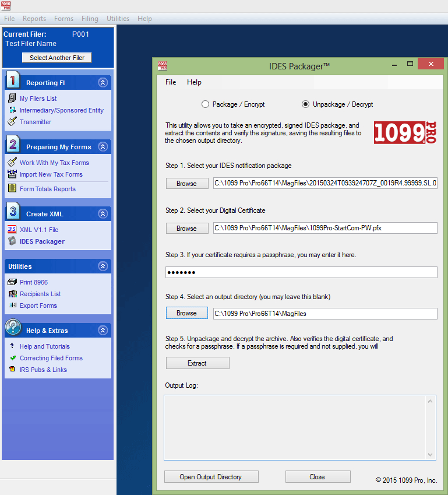Click the Help & Extras question mark icon
Viewport: 448px width, 495px height.
click(13, 327)
